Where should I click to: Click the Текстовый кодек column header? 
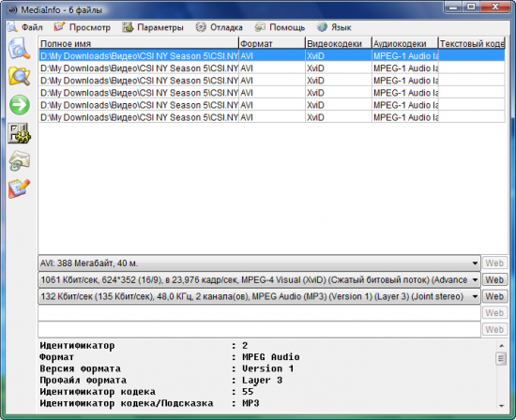tap(472, 43)
